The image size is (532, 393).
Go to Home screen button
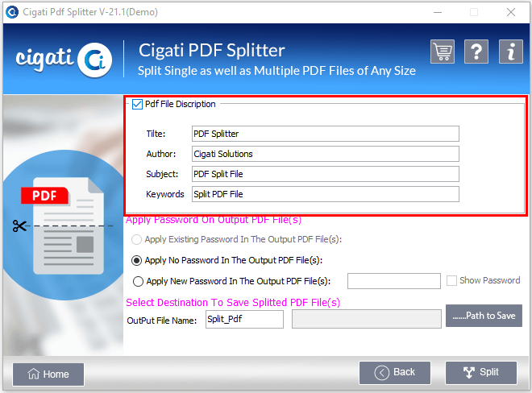click(x=48, y=374)
